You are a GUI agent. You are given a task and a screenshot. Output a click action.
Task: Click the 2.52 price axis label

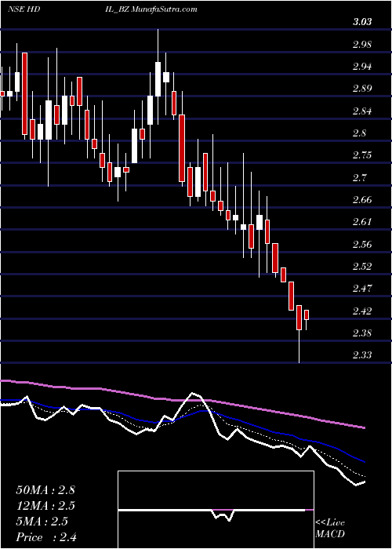[362, 267]
